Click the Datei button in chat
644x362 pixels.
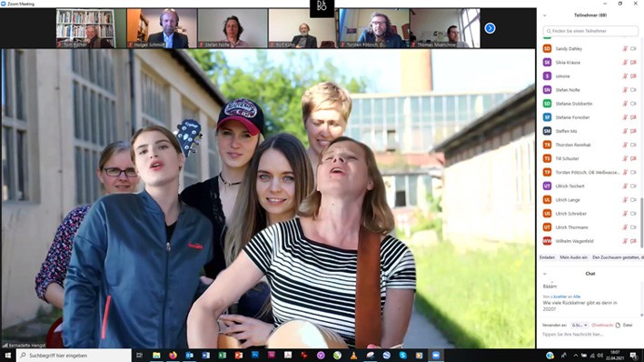(x=628, y=325)
